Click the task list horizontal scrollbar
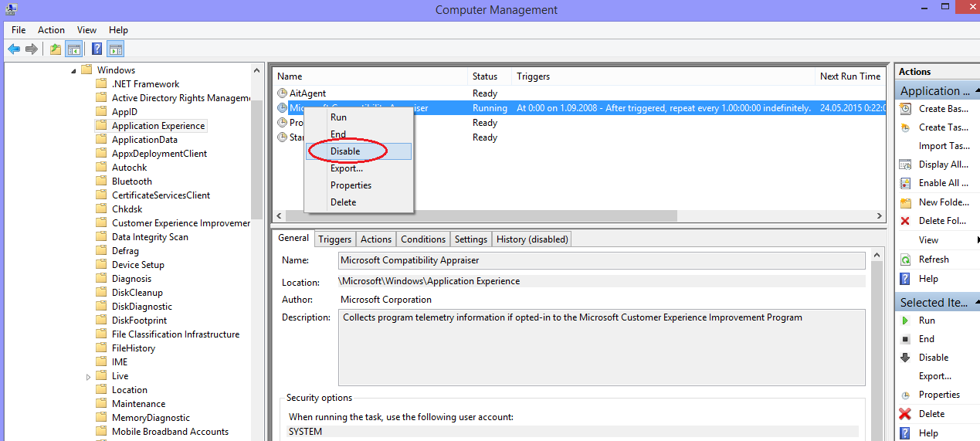Screen dimensions: 980x441 click(x=480, y=216)
